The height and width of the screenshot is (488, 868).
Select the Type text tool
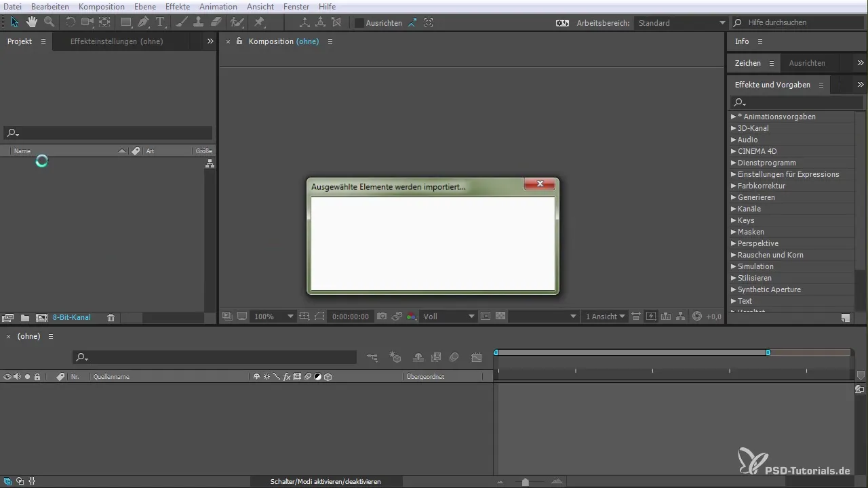[x=160, y=22]
